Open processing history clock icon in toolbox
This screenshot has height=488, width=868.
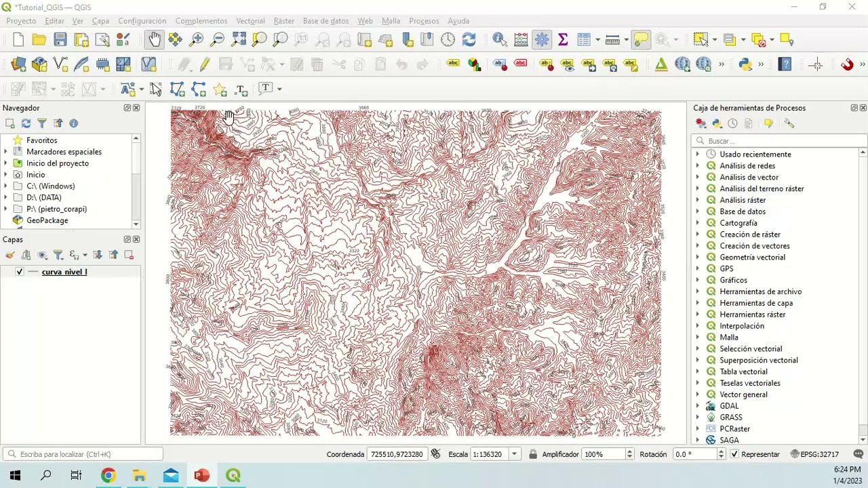tap(732, 123)
